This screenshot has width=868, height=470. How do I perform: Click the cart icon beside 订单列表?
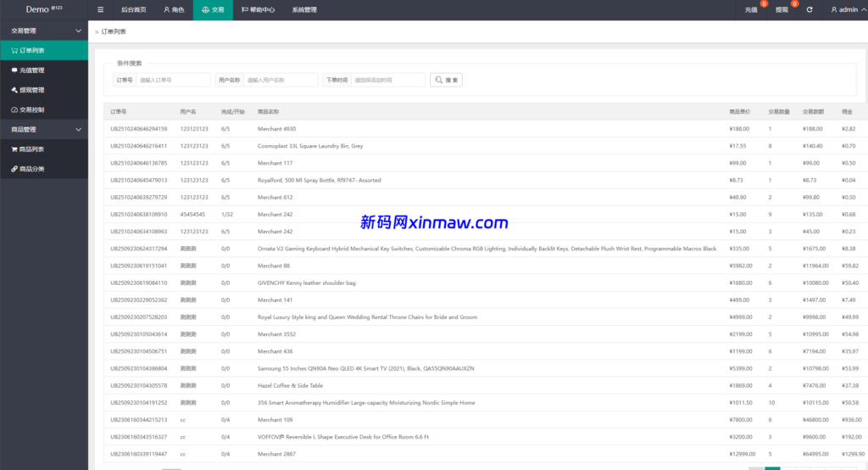(14, 50)
